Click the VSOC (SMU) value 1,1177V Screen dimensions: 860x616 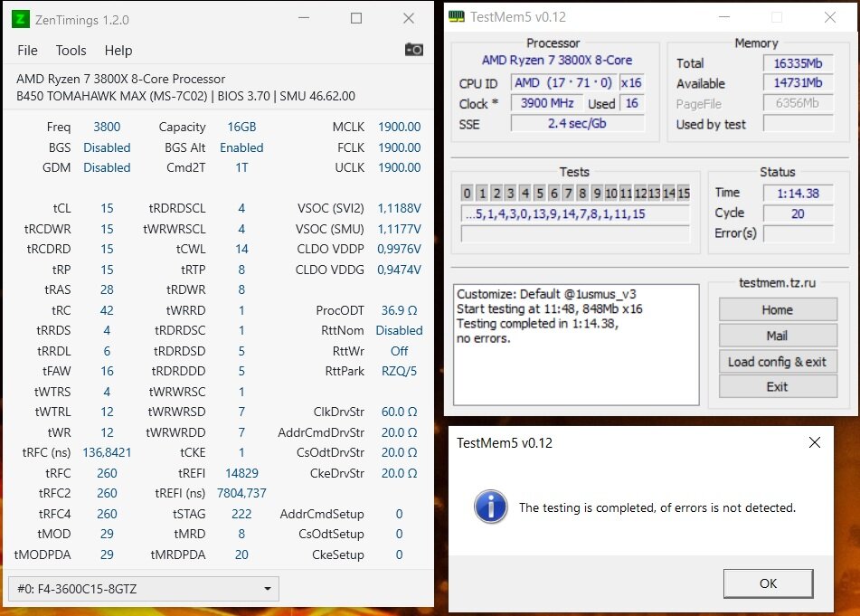pyautogui.click(x=400, y=229)
